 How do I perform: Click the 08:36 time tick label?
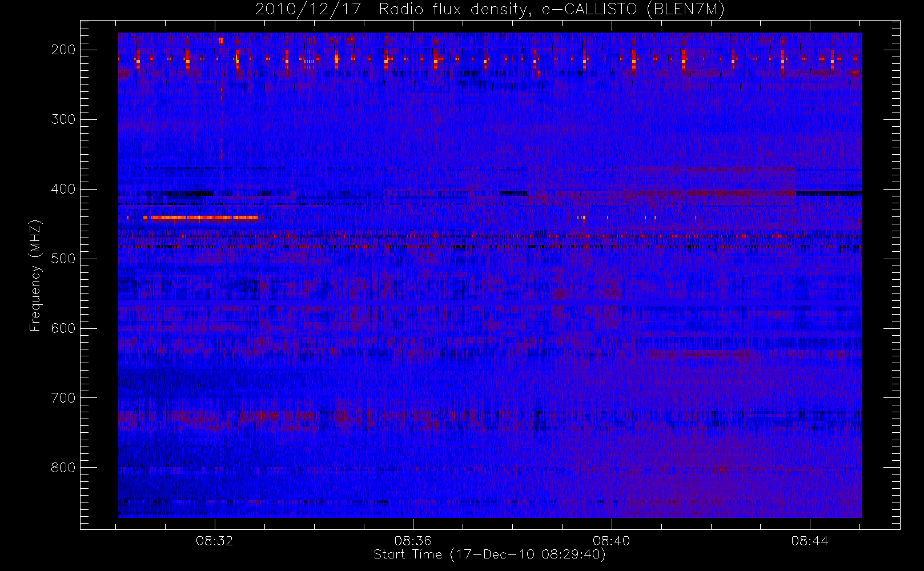click(x=413, y=541)
